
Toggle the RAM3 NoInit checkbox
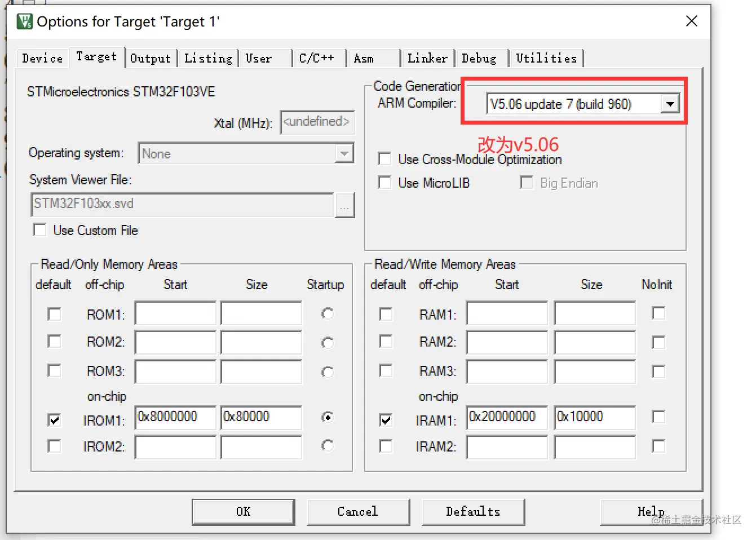[x=658, y=371]
